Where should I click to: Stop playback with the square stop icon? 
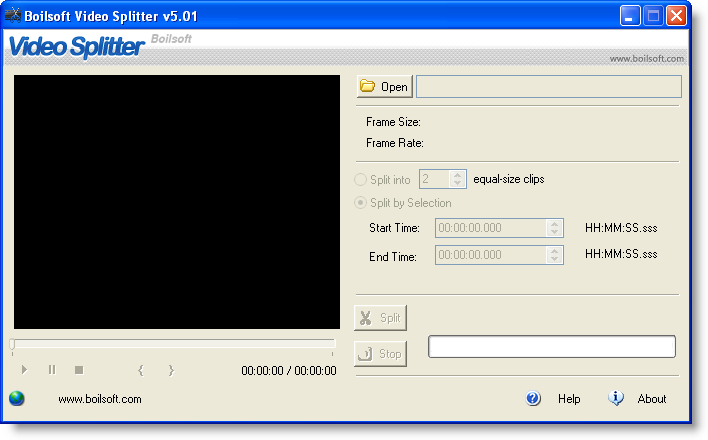tap(79, 370)
